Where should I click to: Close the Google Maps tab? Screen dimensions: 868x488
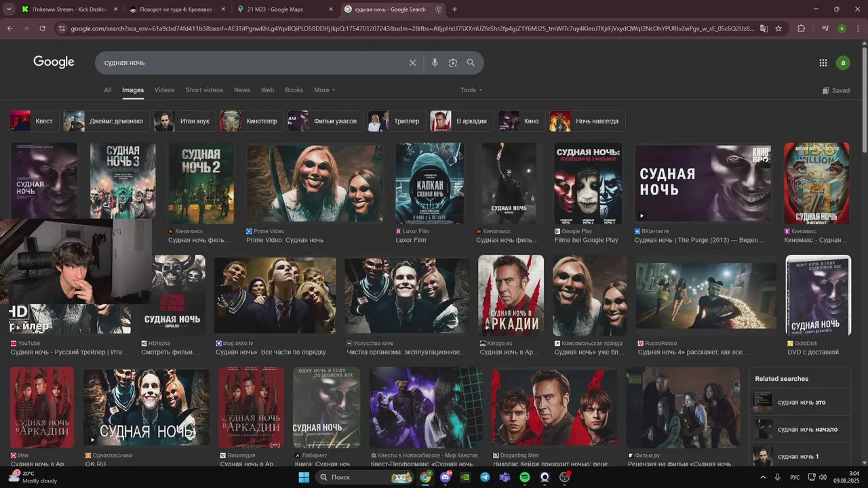331,9
